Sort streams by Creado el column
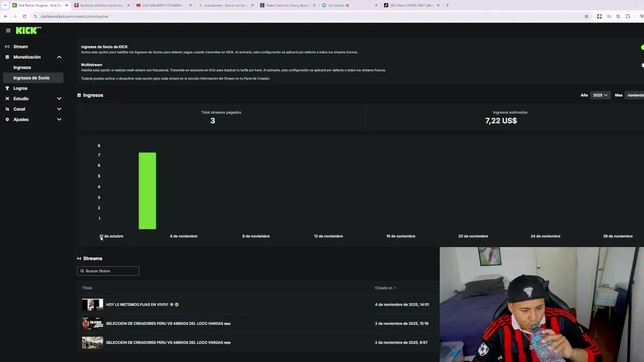 point(385,288)
